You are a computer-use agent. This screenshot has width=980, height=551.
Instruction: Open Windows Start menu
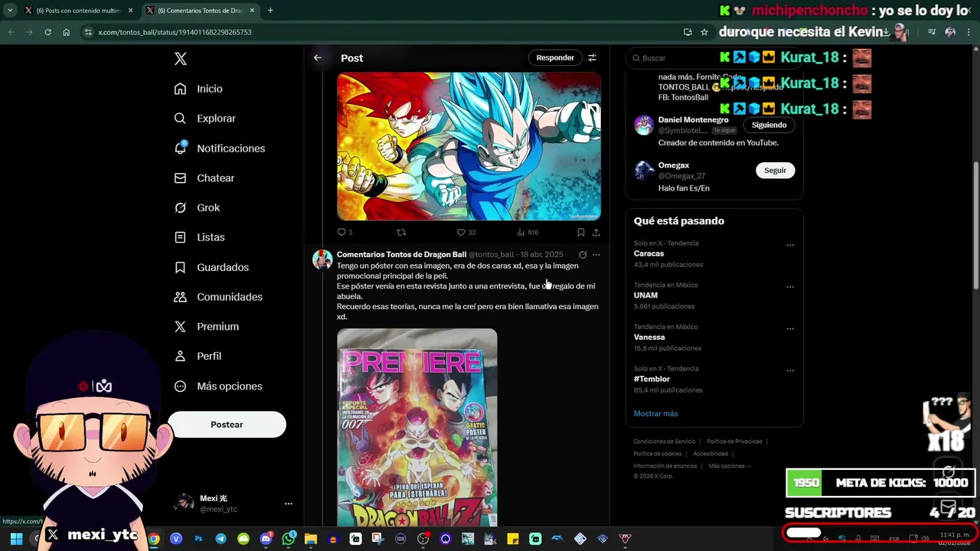click(16, 539)
